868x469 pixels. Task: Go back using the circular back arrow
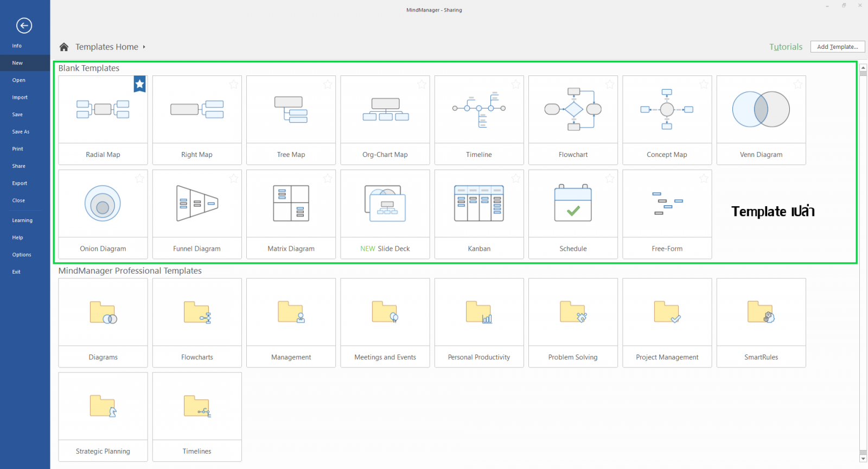tap(24, 26)
